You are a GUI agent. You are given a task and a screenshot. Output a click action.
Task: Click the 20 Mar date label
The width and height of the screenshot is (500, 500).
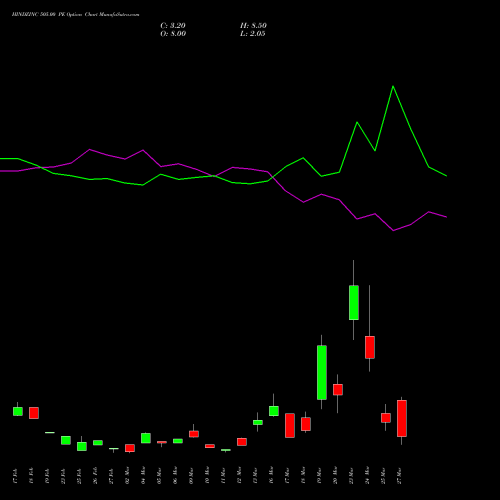point(336,476)
